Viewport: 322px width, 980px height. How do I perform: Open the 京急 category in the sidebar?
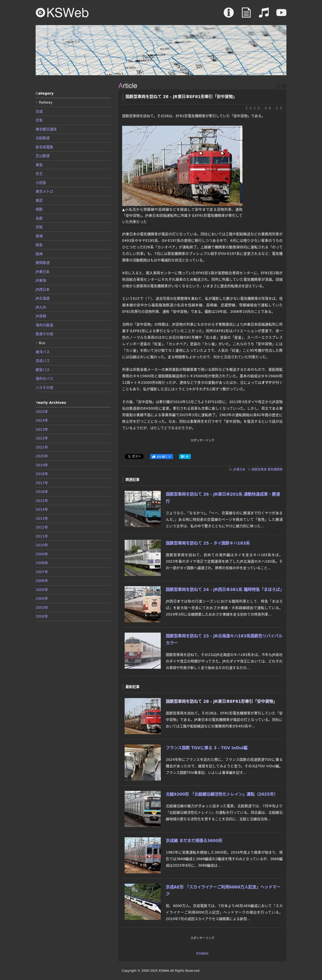click(x=39, y=120)
